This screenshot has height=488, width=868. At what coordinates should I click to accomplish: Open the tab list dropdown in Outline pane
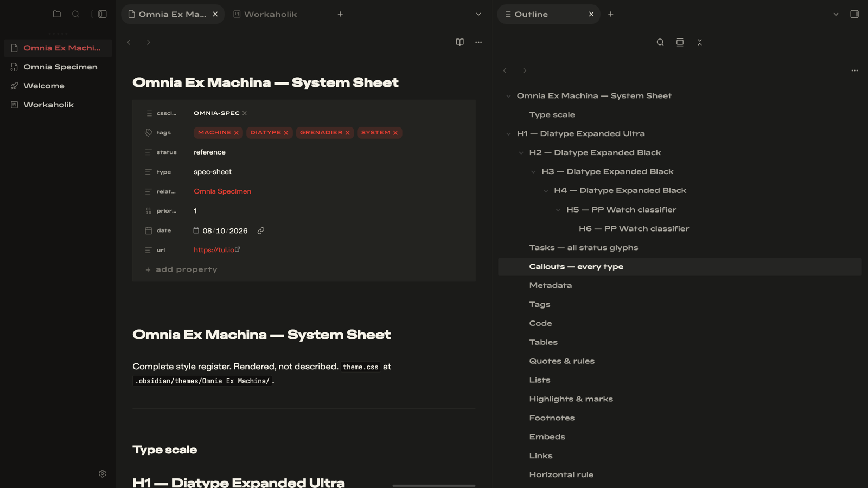(x=836, y=14)
